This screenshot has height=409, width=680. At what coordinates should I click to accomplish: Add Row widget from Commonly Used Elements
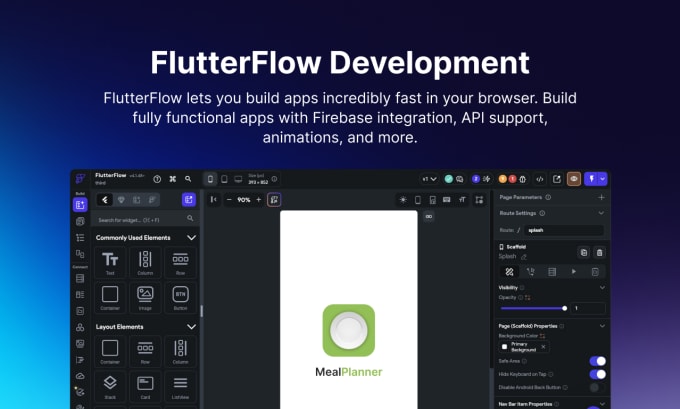tap(180, 262)
